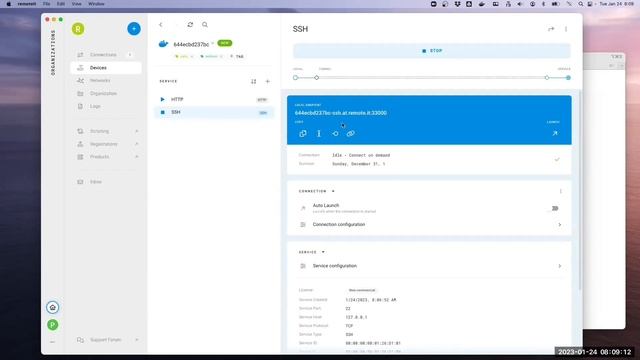This screenshot has height=360, width=640.
Task: Open the teal tag dropdown under the device name
Action: (x=211, y=56)
